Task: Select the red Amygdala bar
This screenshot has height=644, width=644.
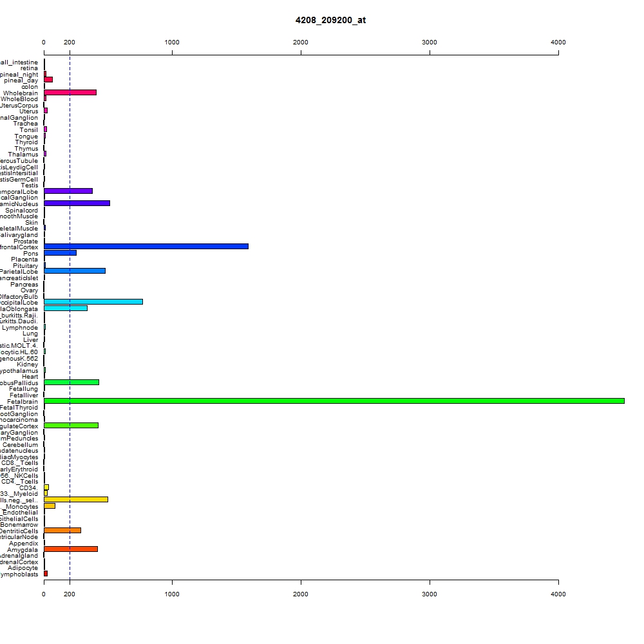Action: 71,549
